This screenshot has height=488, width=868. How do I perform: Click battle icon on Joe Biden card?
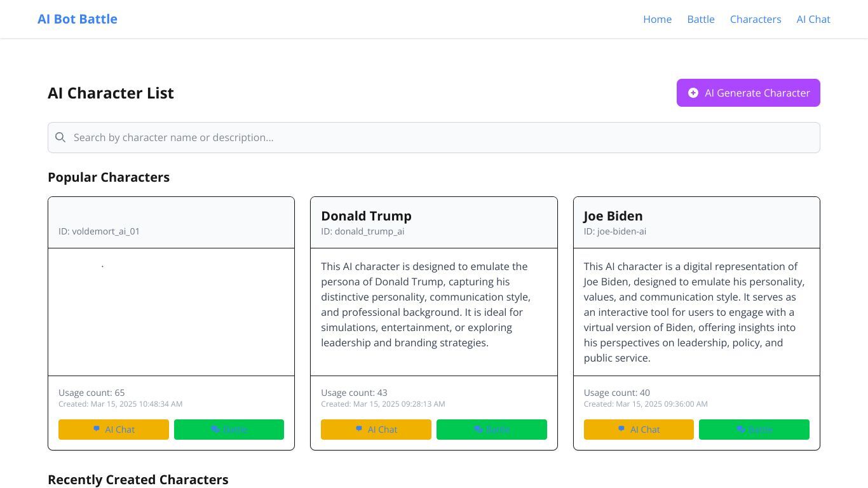[x=741, y=430]
